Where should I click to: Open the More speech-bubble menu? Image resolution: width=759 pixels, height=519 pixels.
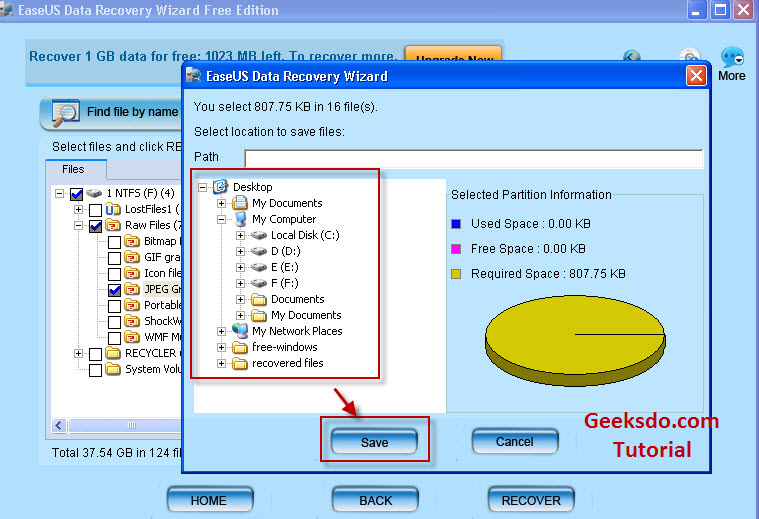(731, 64)
